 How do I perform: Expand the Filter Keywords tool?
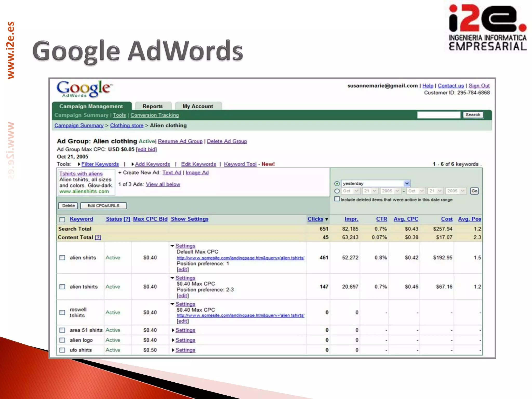coord(79,164)
